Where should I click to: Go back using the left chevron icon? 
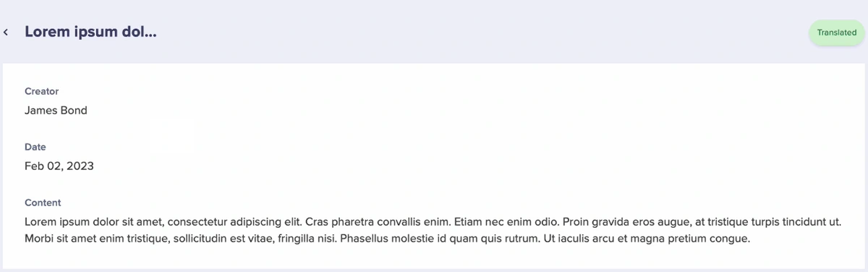coord(6,33)
